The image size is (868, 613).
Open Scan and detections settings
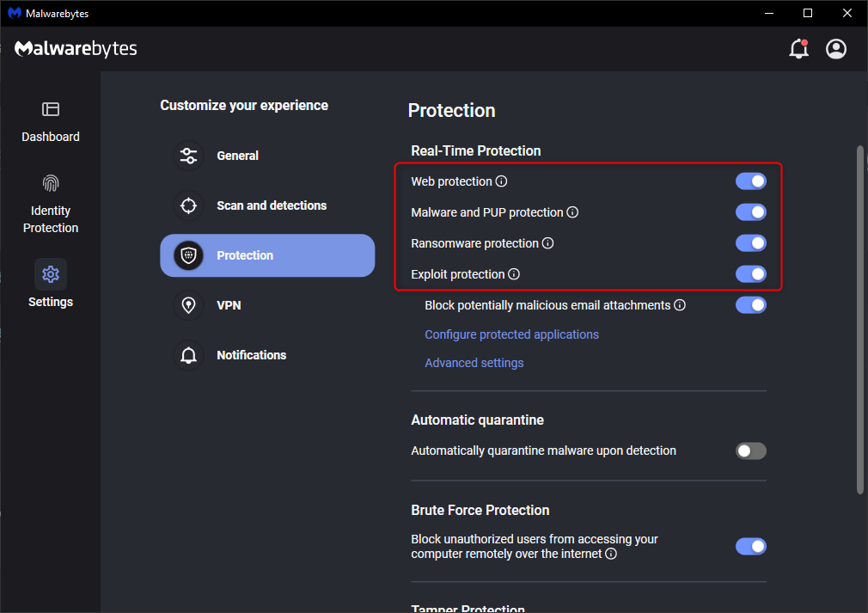267,205
